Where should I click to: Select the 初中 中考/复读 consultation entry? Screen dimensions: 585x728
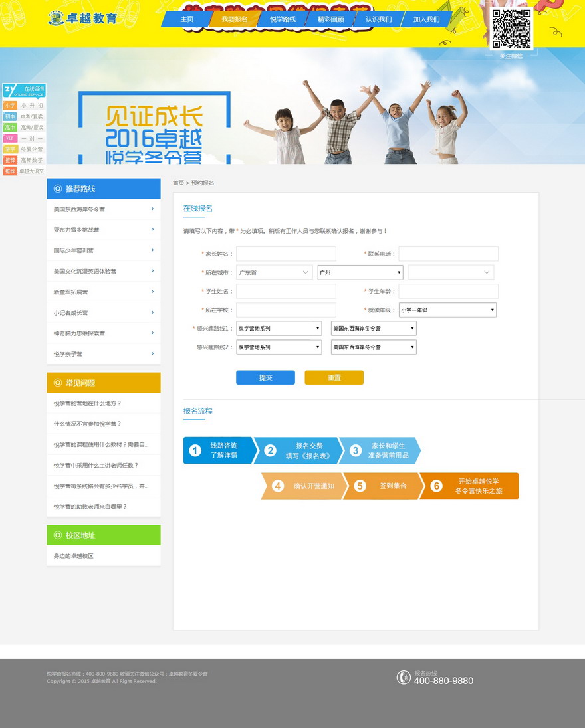(x=24, y=116)
